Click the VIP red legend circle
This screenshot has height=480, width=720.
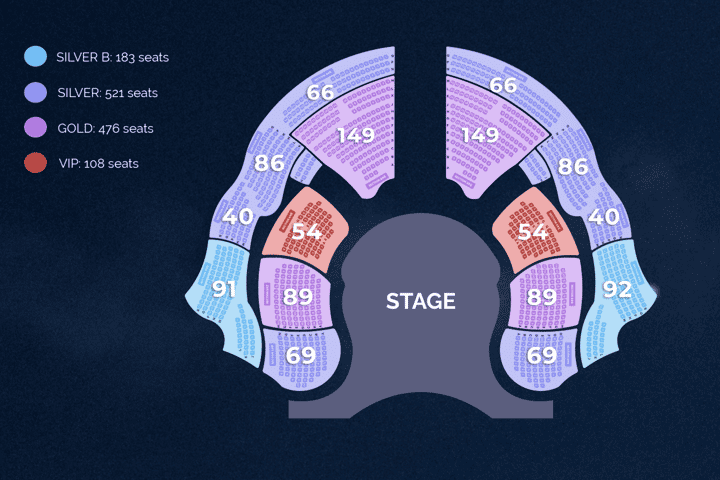coord(35,163)
